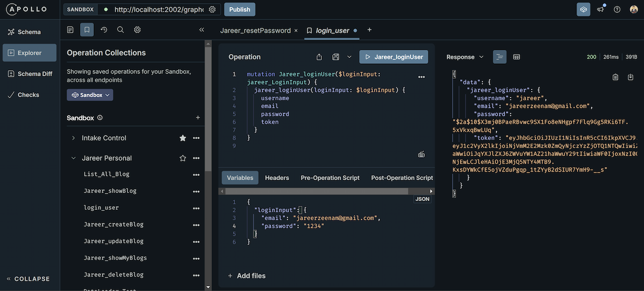Open endpoint connection settings gear
Viewport: 644px width, 291px height.
click(212, 10)
